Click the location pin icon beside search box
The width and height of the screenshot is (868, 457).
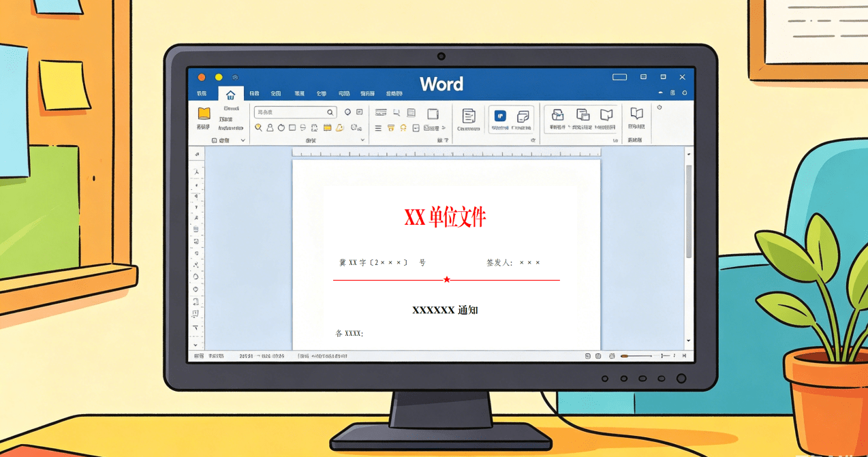pos(347,112)
